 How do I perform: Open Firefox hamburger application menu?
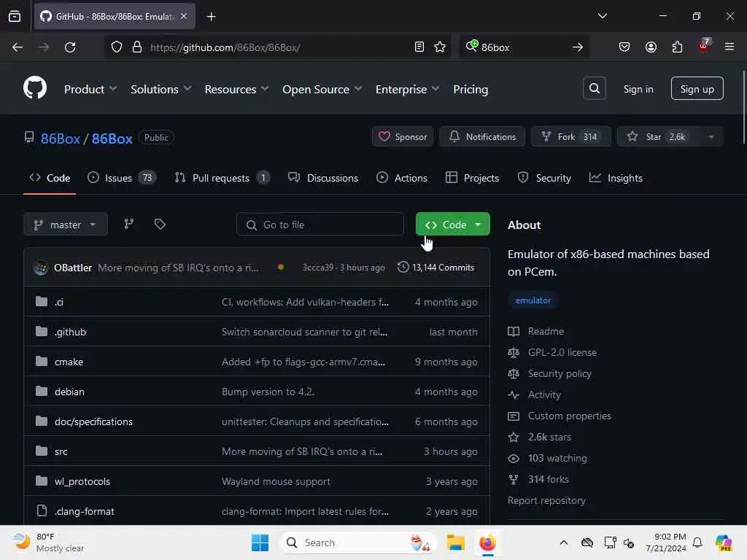click(x=729, y=47)
